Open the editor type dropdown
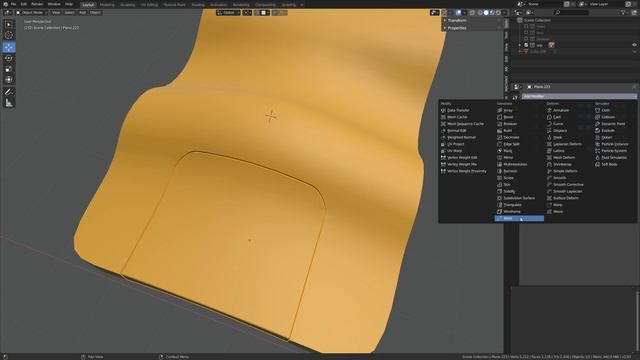The width and height of the screenshot is (640, 360). (x=7, y=13)
